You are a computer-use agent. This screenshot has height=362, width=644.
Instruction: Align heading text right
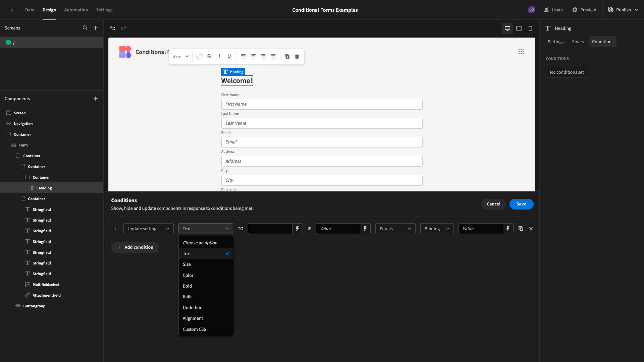263,56
